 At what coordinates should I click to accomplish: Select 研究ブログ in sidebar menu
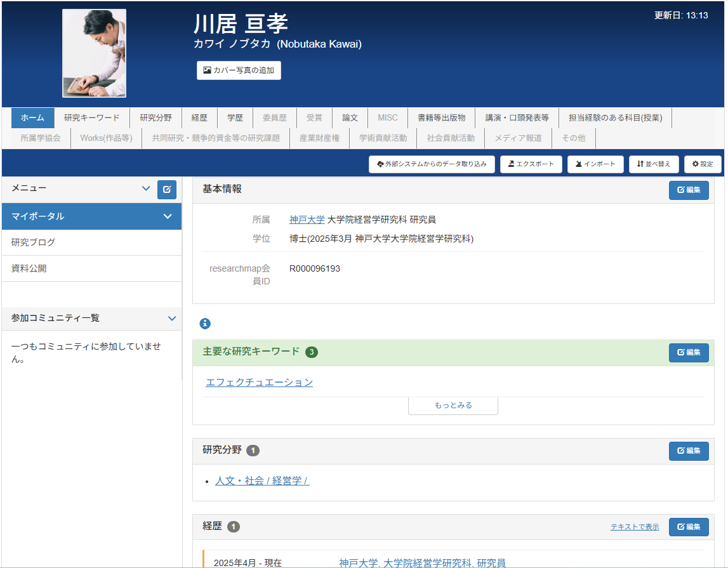[33, 242]
